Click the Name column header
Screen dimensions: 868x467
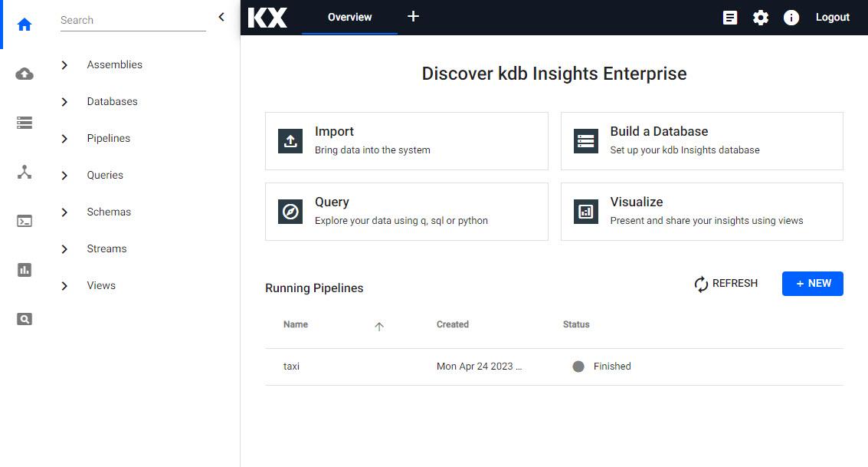[x=296, y=324]
